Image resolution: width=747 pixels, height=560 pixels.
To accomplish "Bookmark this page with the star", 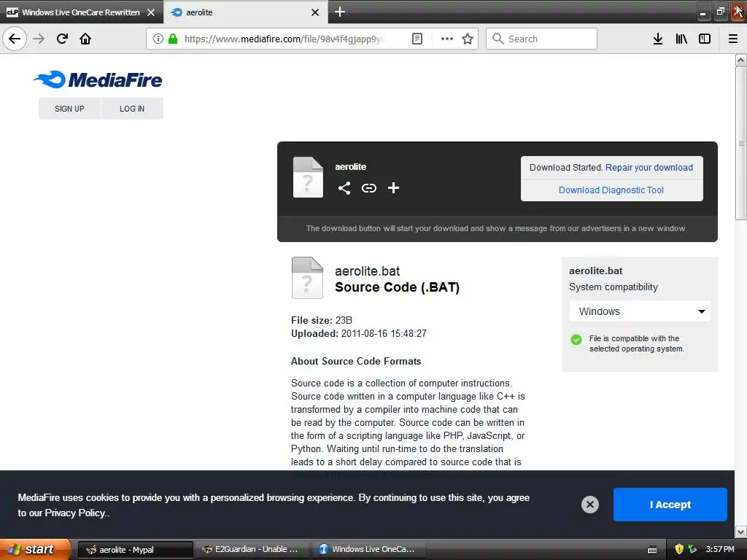I will pyautogui.click(x=468, y=39).
